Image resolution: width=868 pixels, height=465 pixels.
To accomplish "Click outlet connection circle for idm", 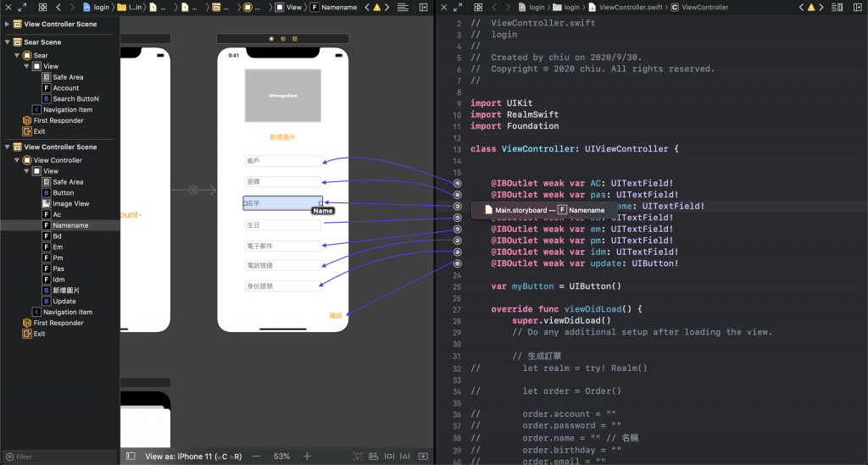I will point(457,252).
